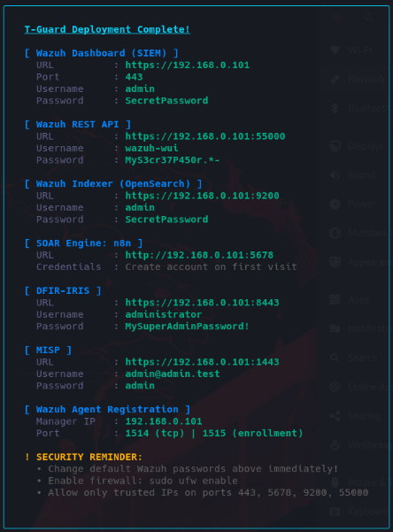
Task: Select Wazuh Dashboard password SecretPassword
Action: pyautogui.click(x=166, y=101)
